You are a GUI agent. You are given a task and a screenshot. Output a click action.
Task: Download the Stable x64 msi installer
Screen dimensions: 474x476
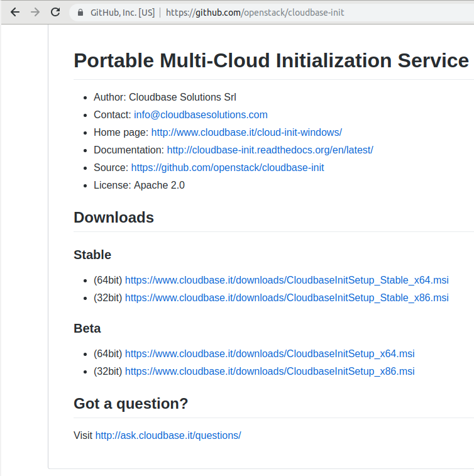pos(287,280)
